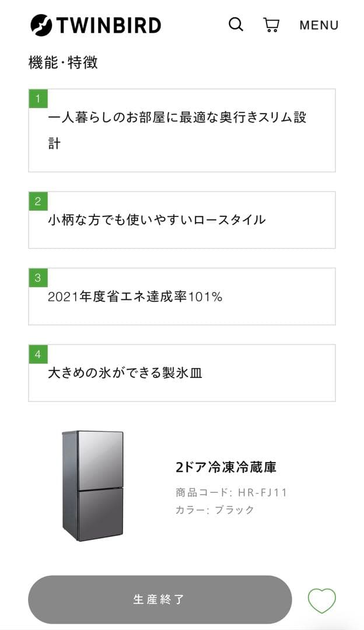
Task: Click the shopping cart icon
Action: coord(271,24)
